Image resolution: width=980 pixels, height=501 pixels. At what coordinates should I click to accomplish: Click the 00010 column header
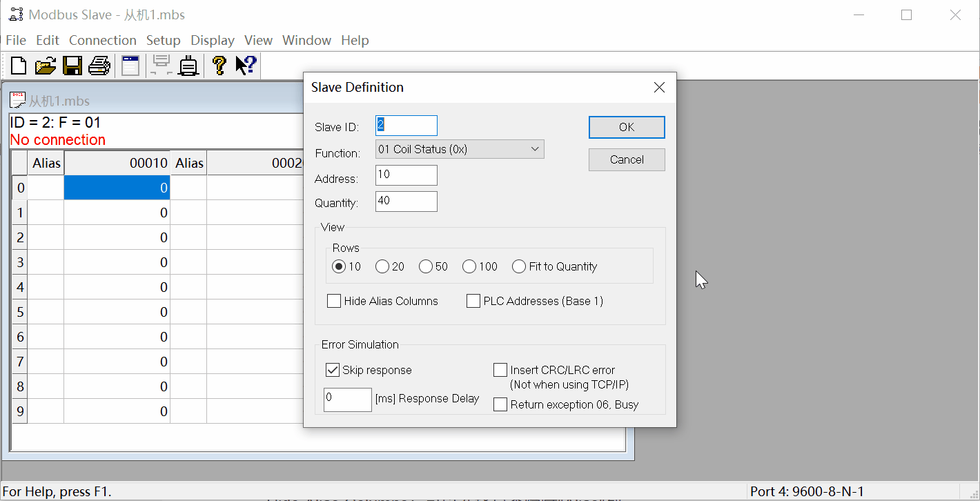coord(117,163)
